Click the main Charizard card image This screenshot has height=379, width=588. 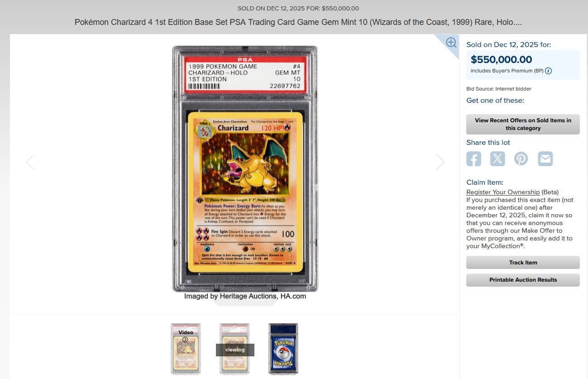tap(245, 169)
